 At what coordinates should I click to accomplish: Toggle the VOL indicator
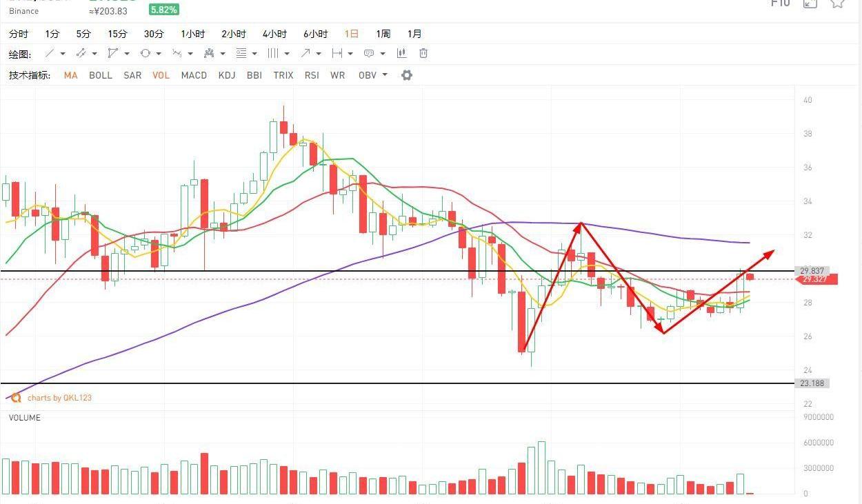(x=161, y=75)
